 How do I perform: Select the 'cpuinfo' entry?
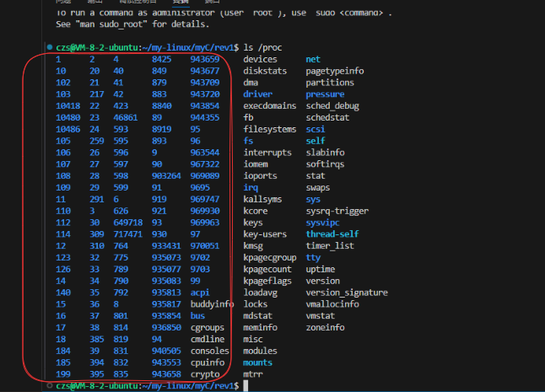tap(208, 362)
